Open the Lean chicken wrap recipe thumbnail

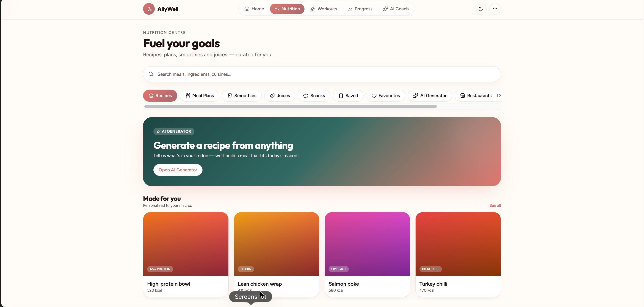click(276, 244)
